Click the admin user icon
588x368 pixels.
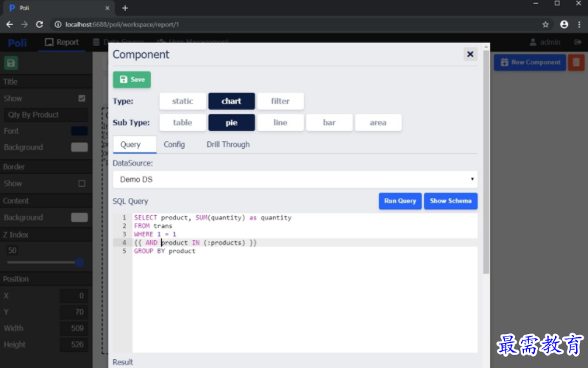[x=533, y=42]
